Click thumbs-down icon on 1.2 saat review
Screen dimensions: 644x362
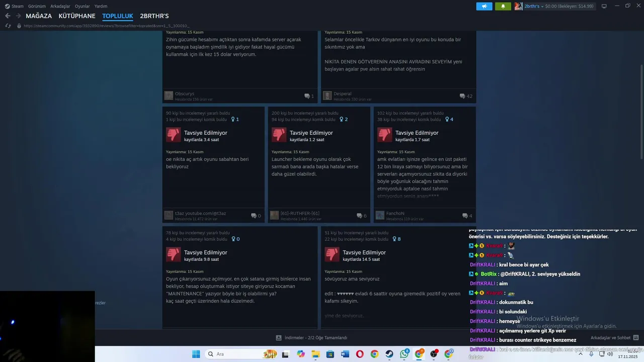(279, 135)
